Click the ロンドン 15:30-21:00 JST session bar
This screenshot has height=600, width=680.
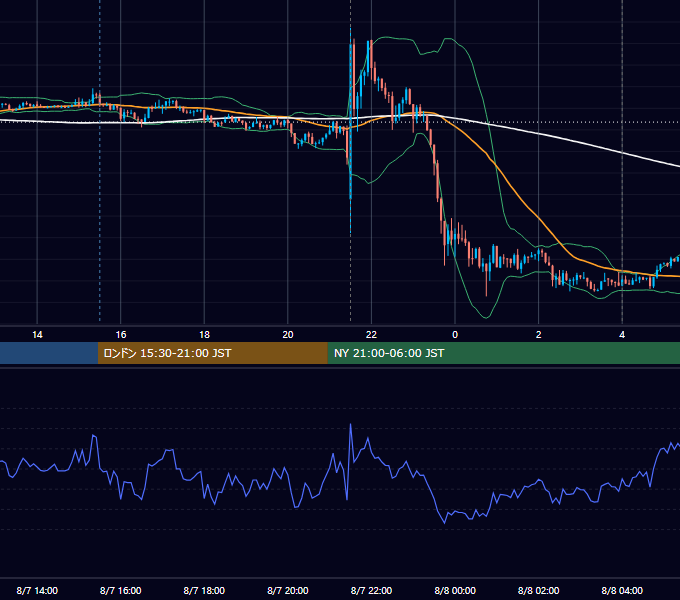[x=212, y=353]
